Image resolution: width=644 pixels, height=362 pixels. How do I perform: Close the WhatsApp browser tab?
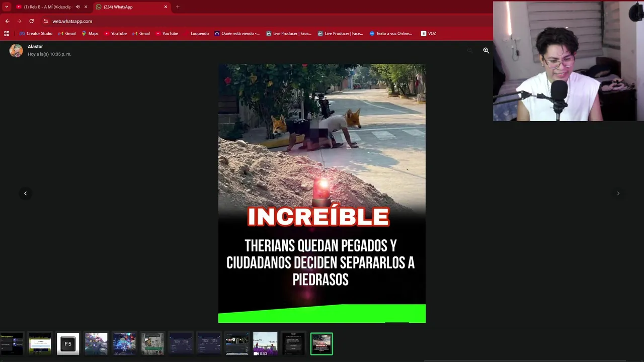tap(166, 7)
